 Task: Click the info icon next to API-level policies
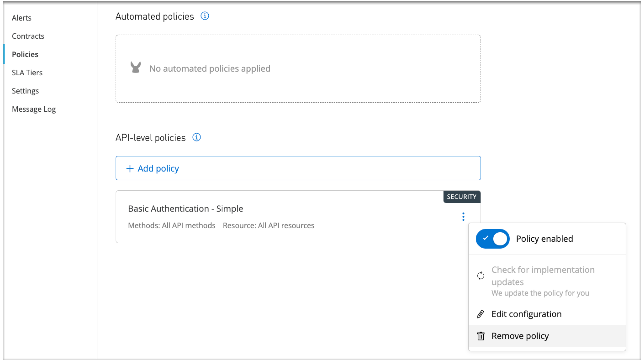tap(196, 137)
